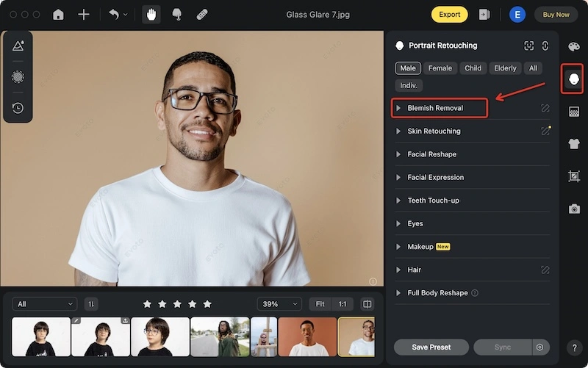
Task: Select the Elderly filter tab
Action: 505,68
